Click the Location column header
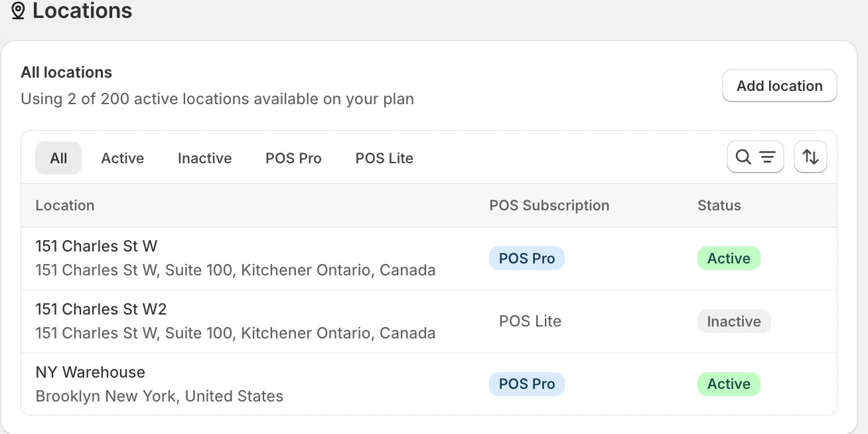 [x=65, y=206]
